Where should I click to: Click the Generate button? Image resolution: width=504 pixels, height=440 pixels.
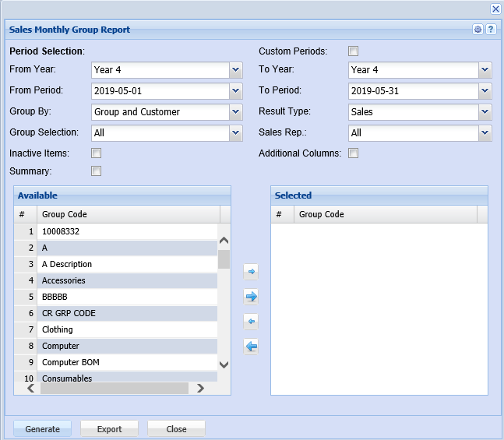point(42,429)
